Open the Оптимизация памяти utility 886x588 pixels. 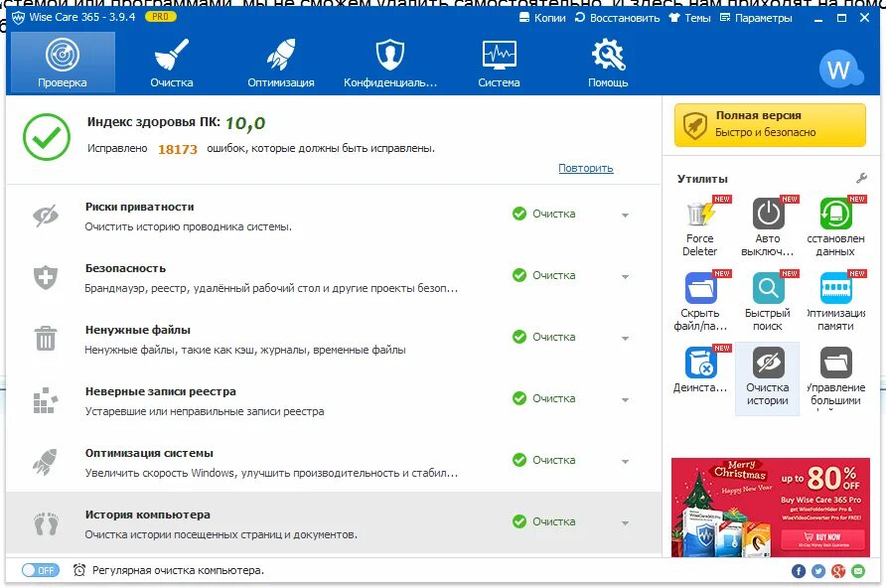(835, 301)
